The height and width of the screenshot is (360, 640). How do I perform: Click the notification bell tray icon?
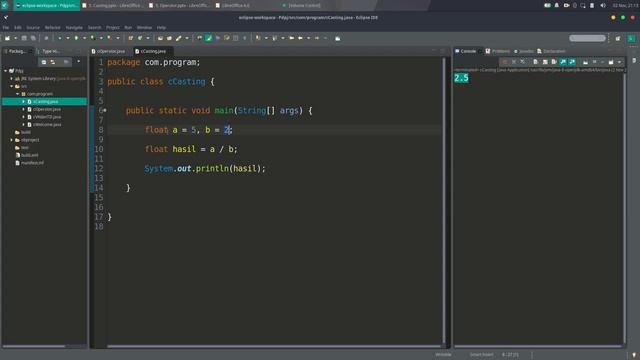point(556,5)
